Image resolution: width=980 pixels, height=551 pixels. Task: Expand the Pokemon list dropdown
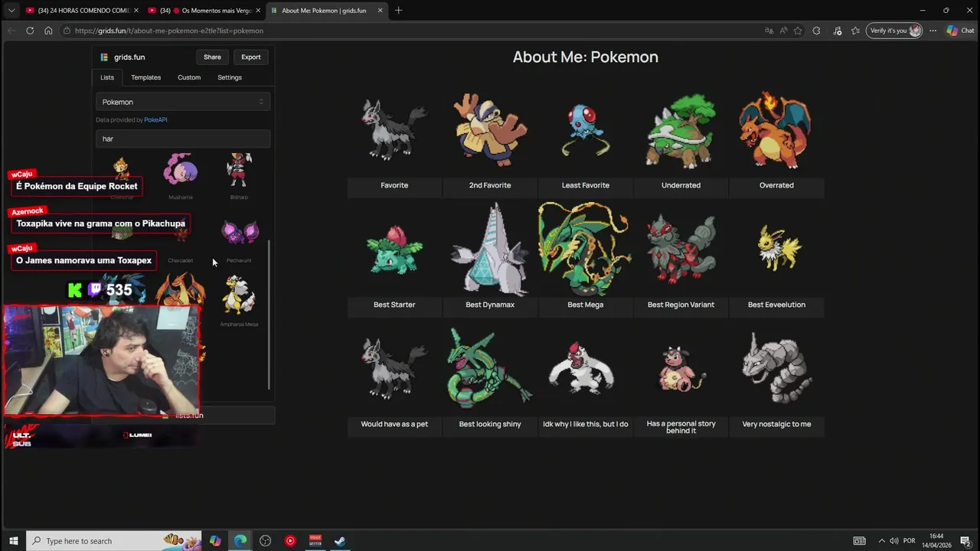pos(183,102)
